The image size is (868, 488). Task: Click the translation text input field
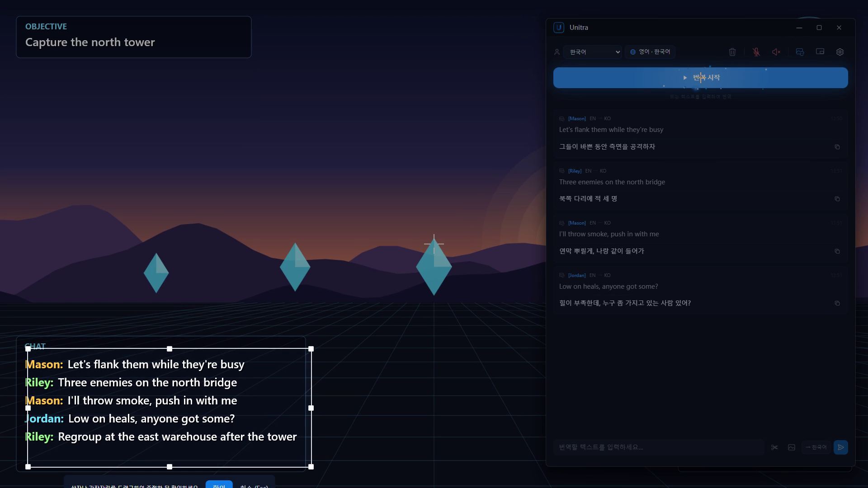659,447
